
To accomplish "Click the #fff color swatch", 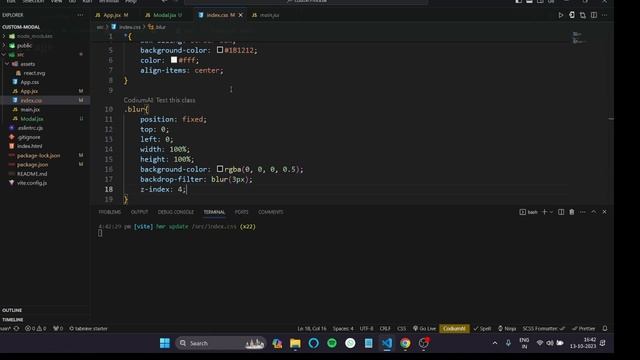I will 174,60.
